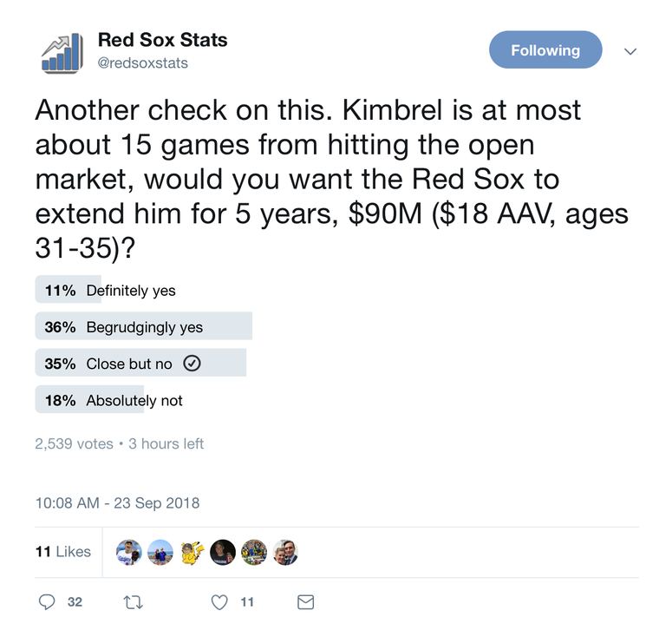Click the retweet arrows icon
The width and height of the screenshot is (672, 643).
tap(133, 602)
